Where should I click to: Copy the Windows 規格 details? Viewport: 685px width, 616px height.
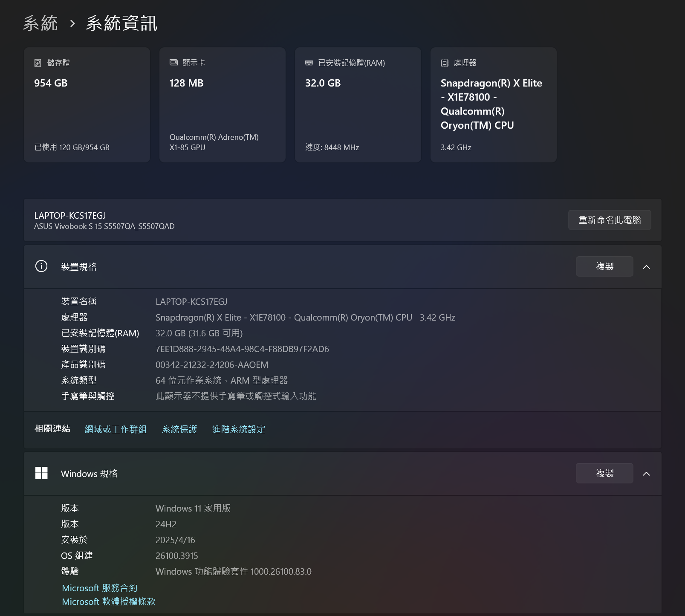[x=604, y=473]
